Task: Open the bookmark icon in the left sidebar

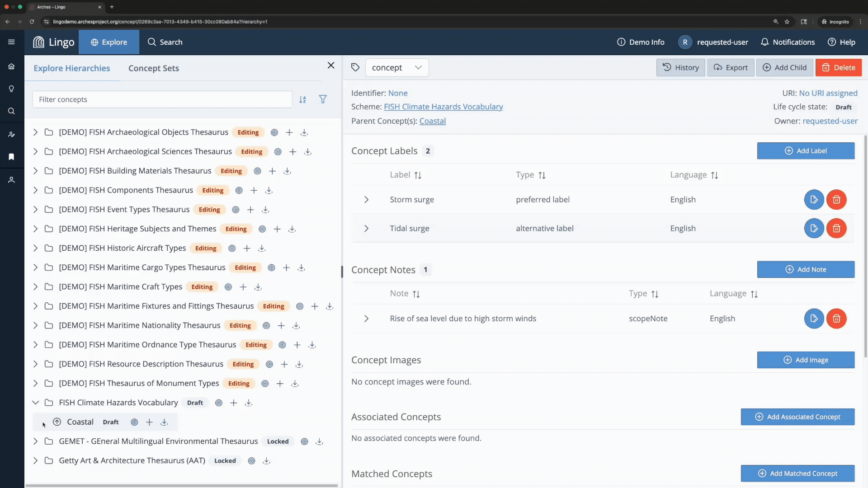Action: coord(12,157)
